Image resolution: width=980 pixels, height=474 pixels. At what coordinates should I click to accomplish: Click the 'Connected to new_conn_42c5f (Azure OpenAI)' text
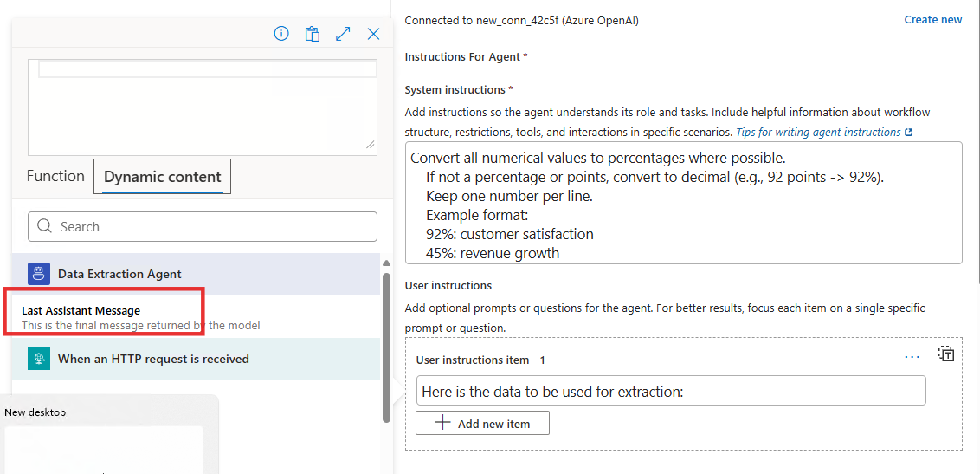522,20
